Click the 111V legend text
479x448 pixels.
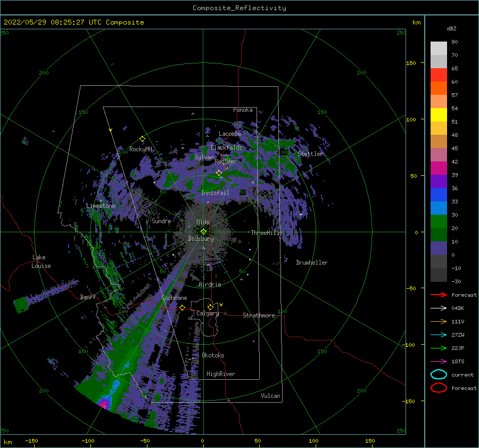coord(458,321)
